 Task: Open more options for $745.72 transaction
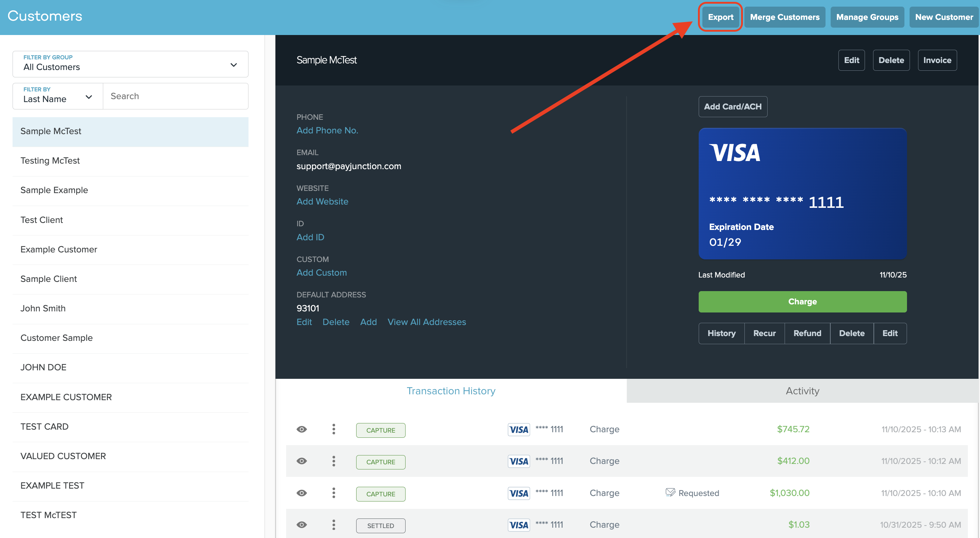pyautogui.click(x=334, y=429)
